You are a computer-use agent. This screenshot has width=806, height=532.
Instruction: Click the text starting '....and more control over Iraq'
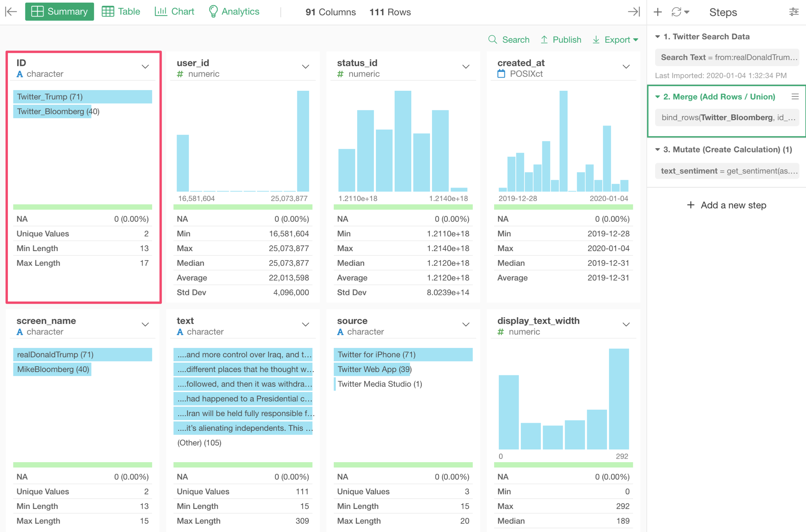243,355
